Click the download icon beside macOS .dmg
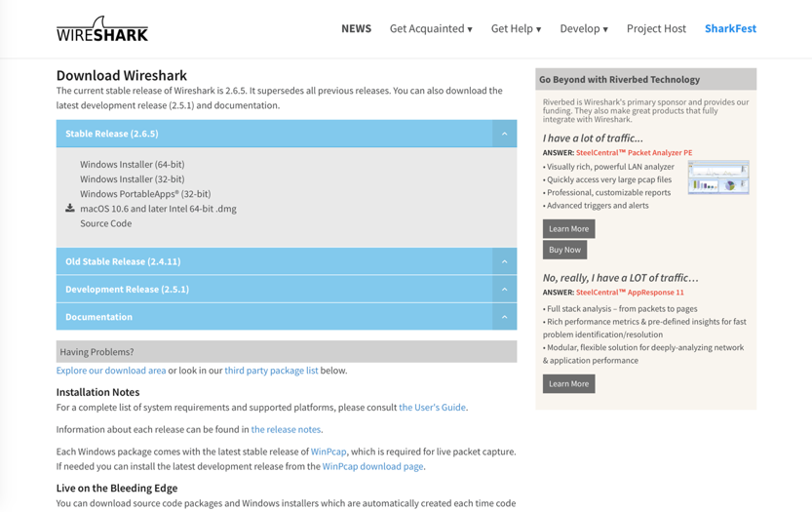Screen dimensions: 812x512 (70, 209)
